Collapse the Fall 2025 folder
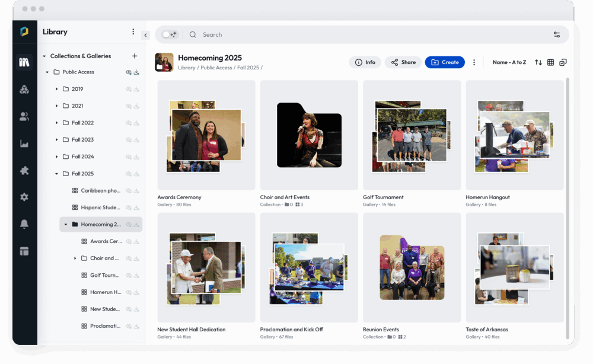 click(57, 174)
